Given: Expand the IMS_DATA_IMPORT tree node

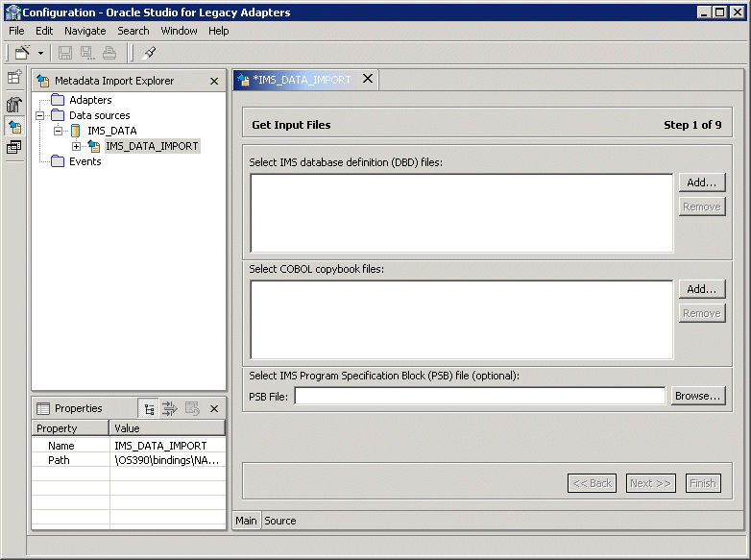Looking at the screenshot, I should tap(76, 146).
